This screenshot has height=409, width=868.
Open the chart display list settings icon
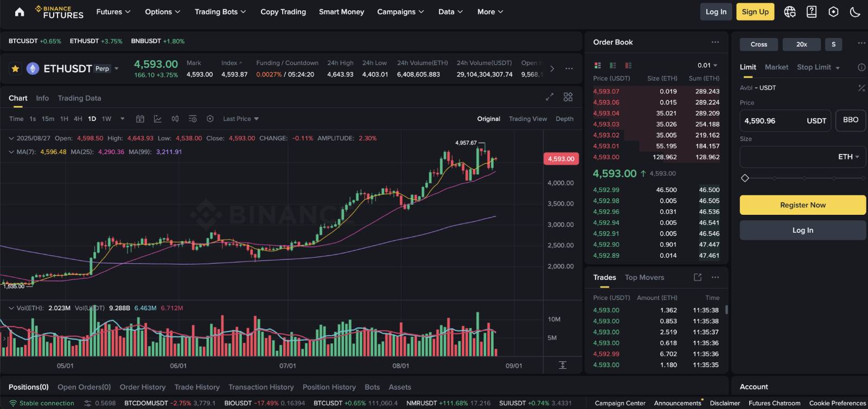click(193, 119)
